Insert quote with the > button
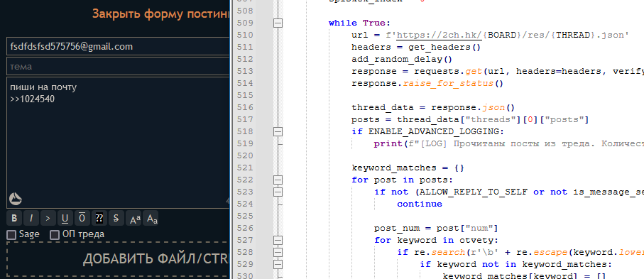The image size is (644, 279). 48,218
